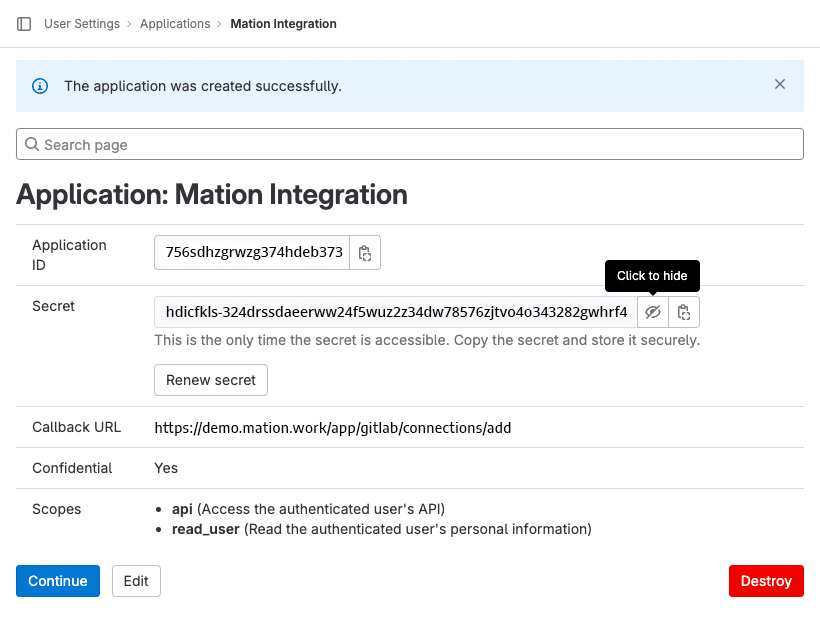
Task: Go to Applications breadcrumb
Action: pyautogui.click(x=175, y=24)
